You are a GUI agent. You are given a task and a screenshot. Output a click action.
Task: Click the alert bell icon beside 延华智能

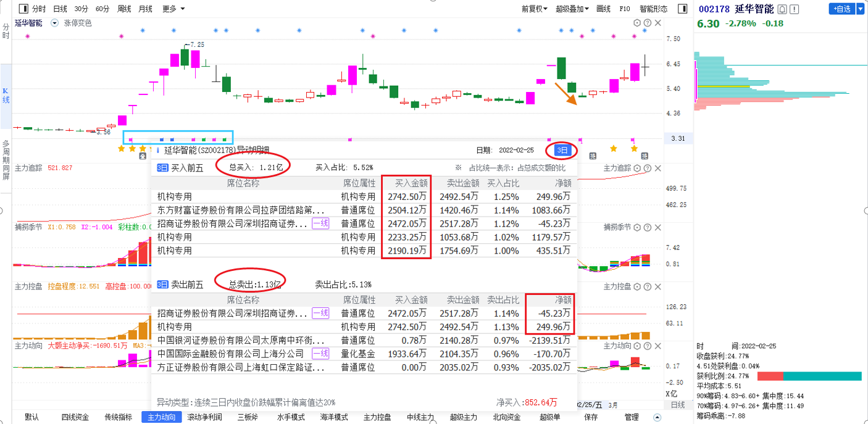tap(782, 9)
